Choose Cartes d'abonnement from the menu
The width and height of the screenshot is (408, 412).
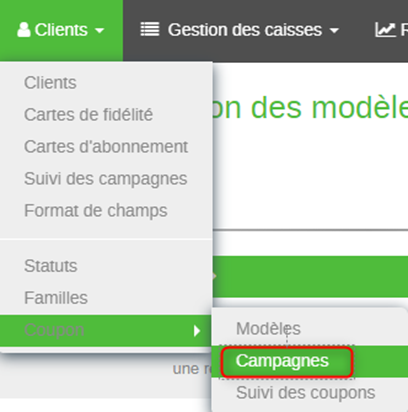(106, 147)
